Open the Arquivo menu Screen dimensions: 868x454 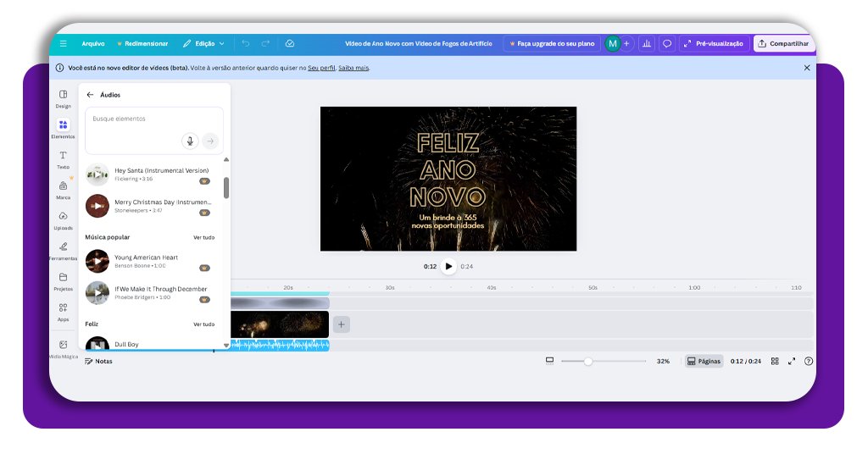[x=93, y=44]
